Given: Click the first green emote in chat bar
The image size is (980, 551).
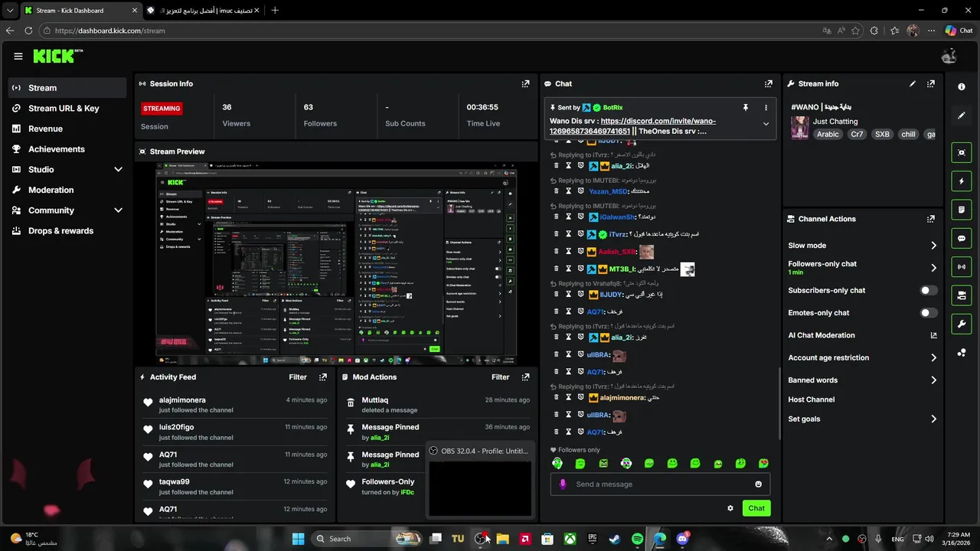Looking at the screenshot, I should tap(557, 463).
